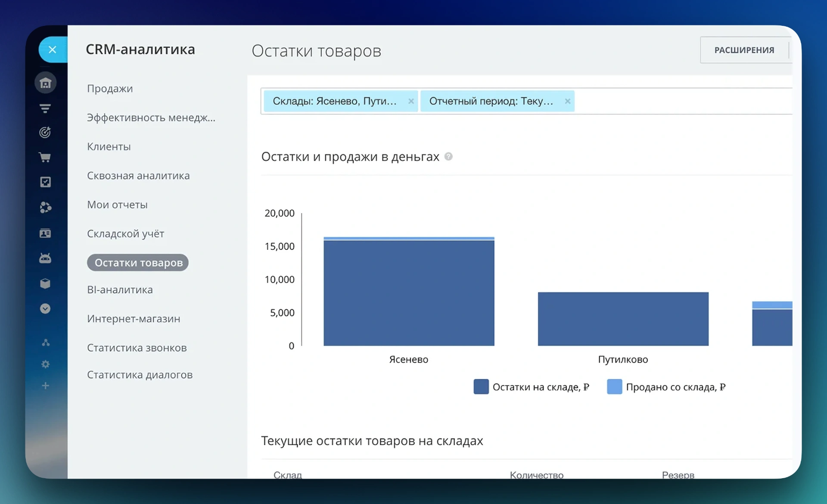Screen dimensions: 827x504
Task: Click the help question mark beside chart title
Action: click(x=449, y=156)
